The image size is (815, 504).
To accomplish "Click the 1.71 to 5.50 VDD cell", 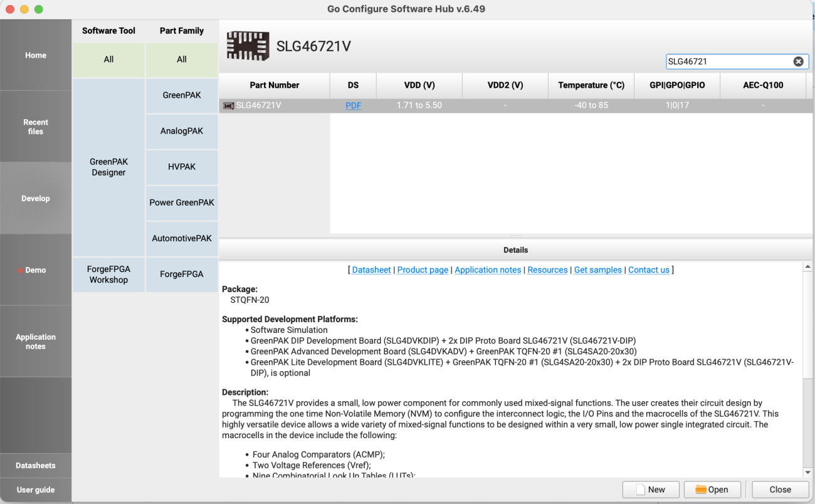I will [x=419, y=106].
